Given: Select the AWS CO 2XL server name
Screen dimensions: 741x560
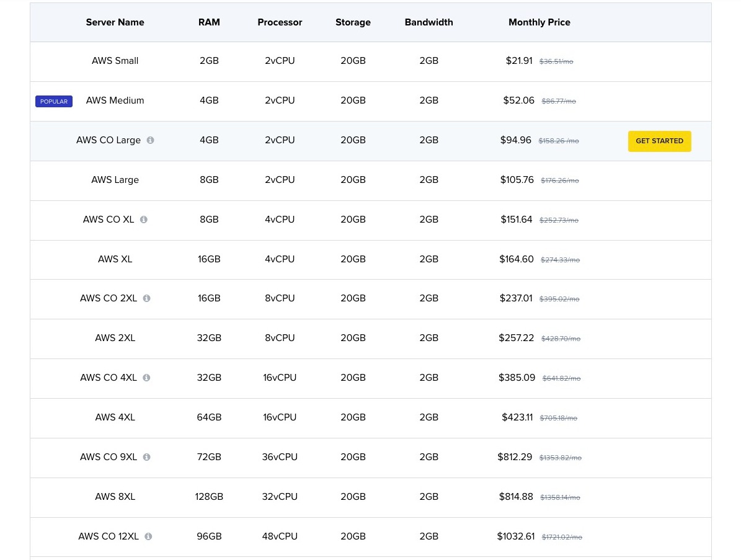Looking at the screenshot, I should (109, 299).
